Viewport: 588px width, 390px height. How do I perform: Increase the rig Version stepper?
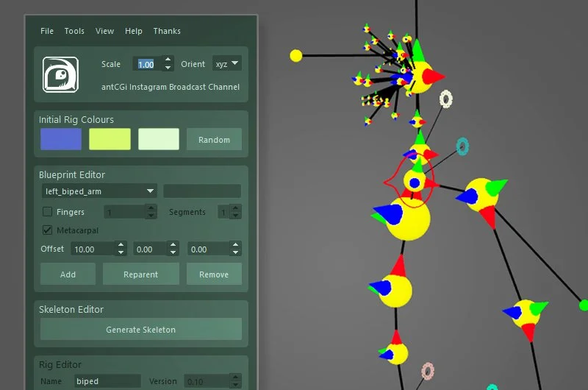(235, 377)
